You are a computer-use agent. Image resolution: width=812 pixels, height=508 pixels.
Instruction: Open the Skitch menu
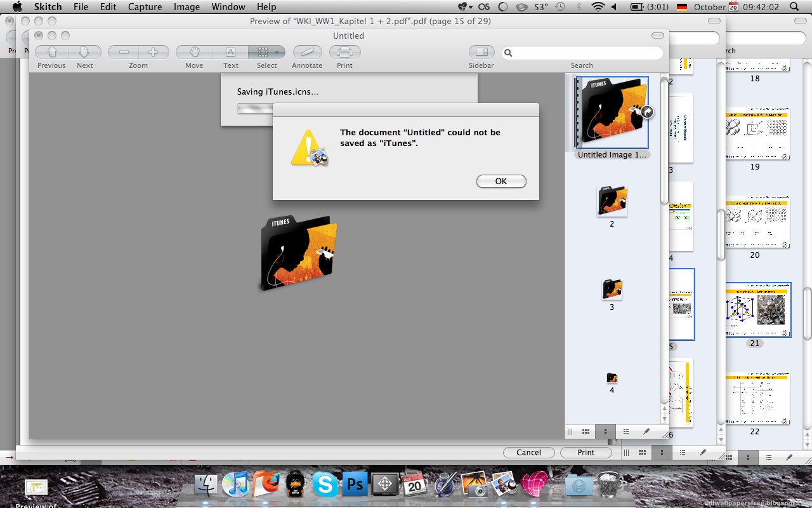(x=48, y=7)
